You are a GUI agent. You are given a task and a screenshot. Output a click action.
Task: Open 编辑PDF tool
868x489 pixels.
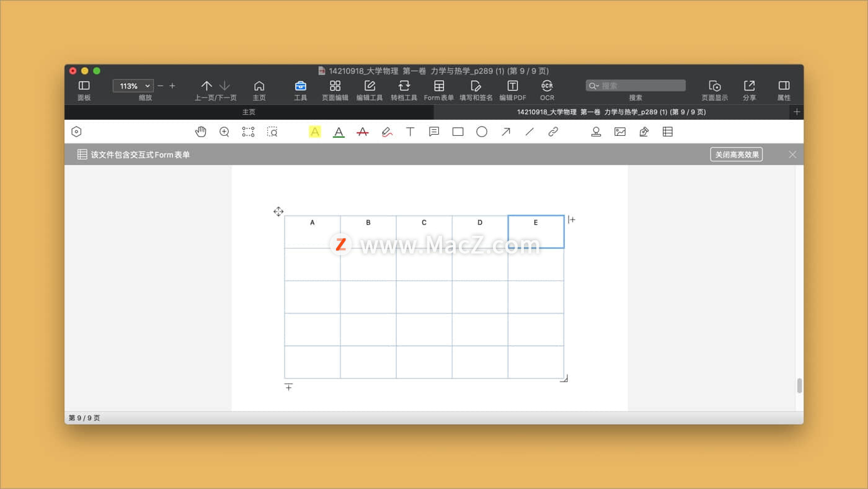(x=513, y=86)
